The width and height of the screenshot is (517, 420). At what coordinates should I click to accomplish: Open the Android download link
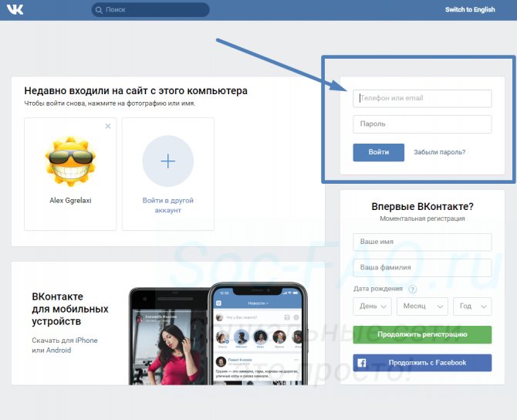point(59,351)
